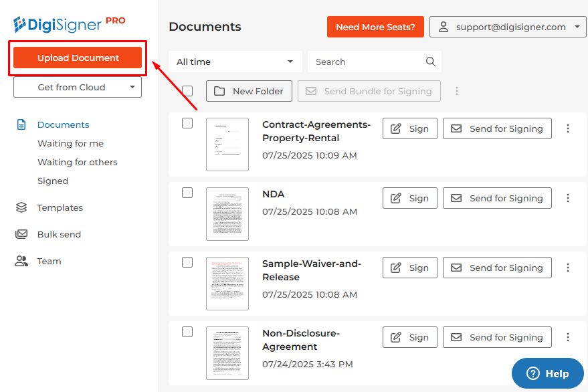This screenshot has width=588, height=392.
Task: Open three-dot menu for Sample-Waiver-and-Release
Action: pos(568,268)
